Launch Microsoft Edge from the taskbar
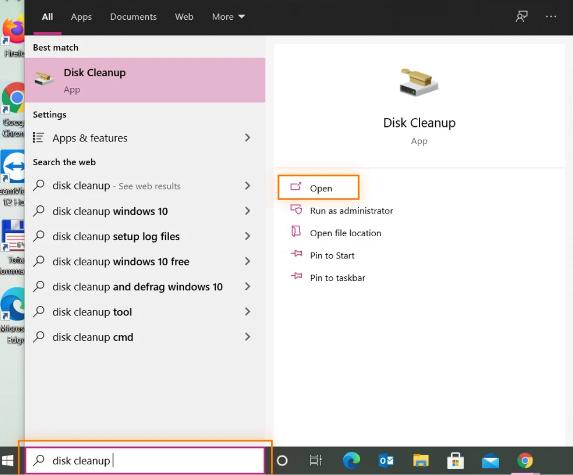Viewport: 573px width, 475px height. (351, 460)
